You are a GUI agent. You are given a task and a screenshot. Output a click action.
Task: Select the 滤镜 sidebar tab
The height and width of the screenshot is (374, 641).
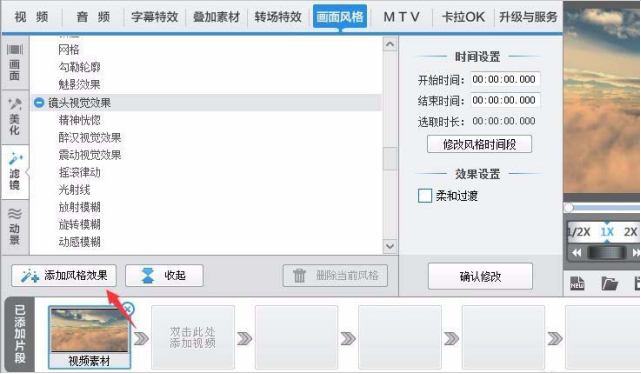coord(15,172)
